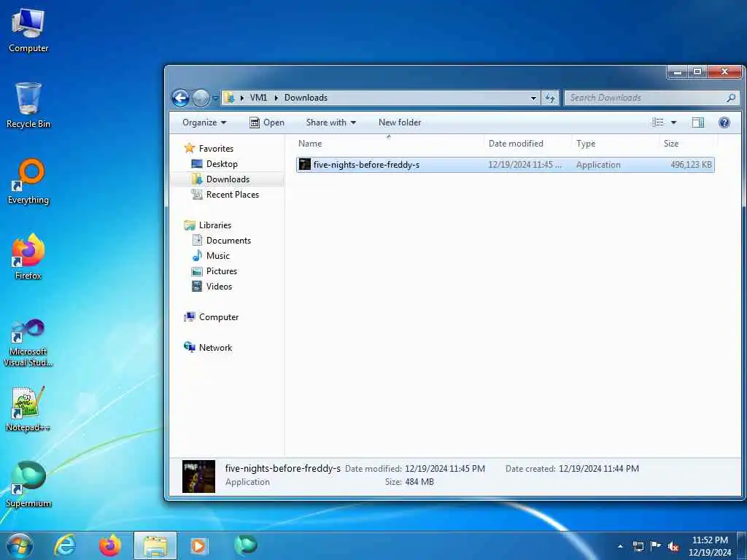
Task: Open the Documents library
Action: [228, 241]
